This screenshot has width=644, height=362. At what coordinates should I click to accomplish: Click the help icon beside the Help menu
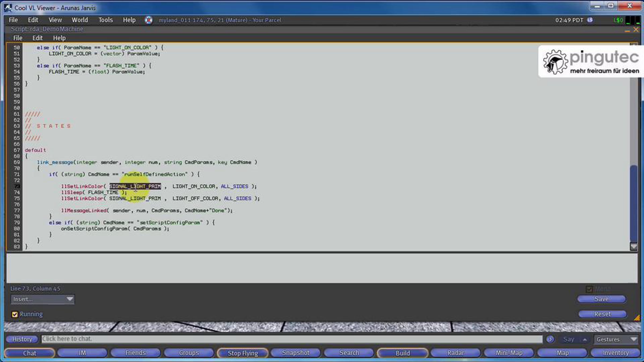tap(148, 20)
